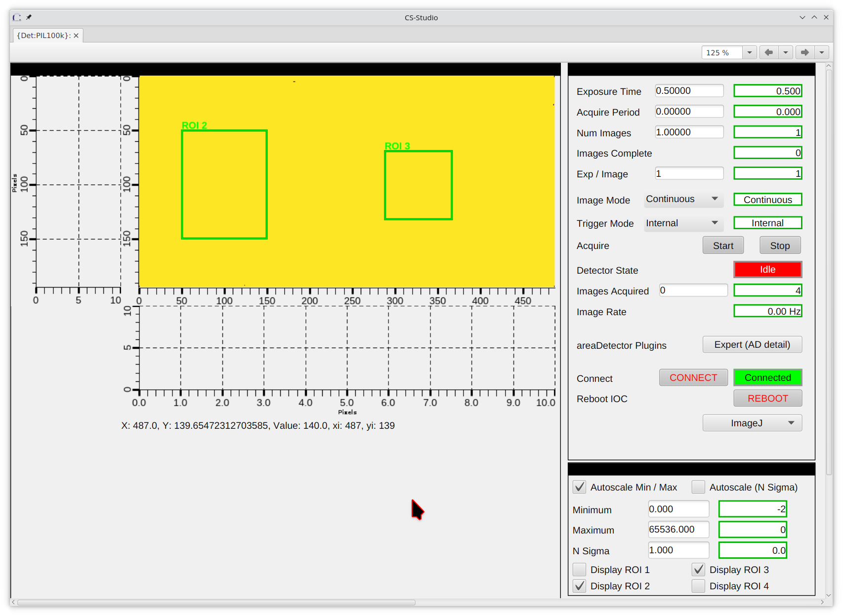843x616 pixels.
Task: Click the N Sigma input field
Action: click(678, 550)
